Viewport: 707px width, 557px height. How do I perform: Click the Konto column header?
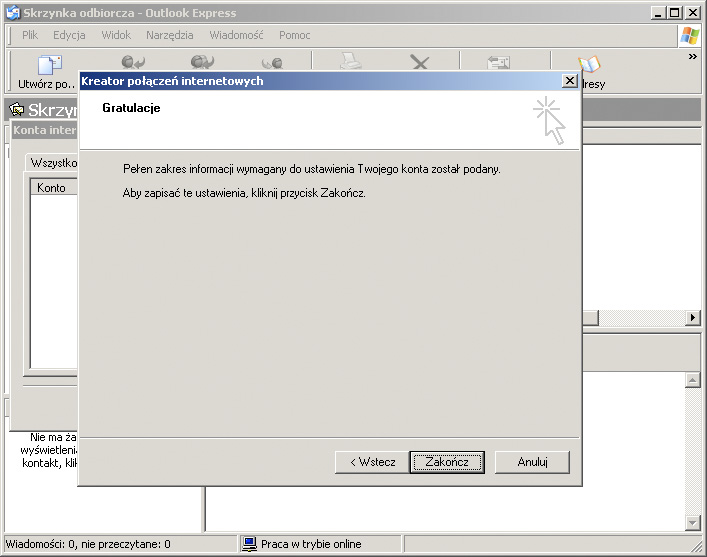(53, 187)
